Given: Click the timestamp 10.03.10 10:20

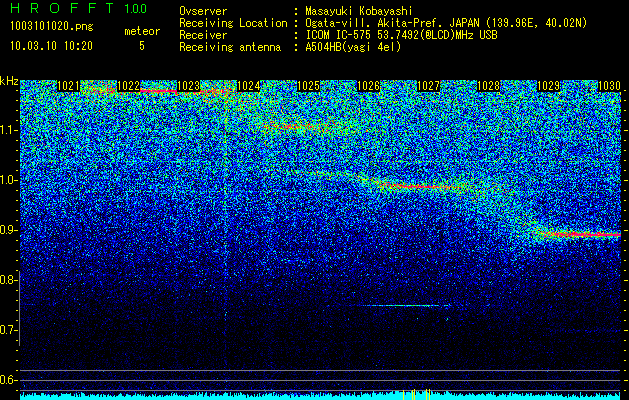Looking at the screenshot, I should point(51,46).
